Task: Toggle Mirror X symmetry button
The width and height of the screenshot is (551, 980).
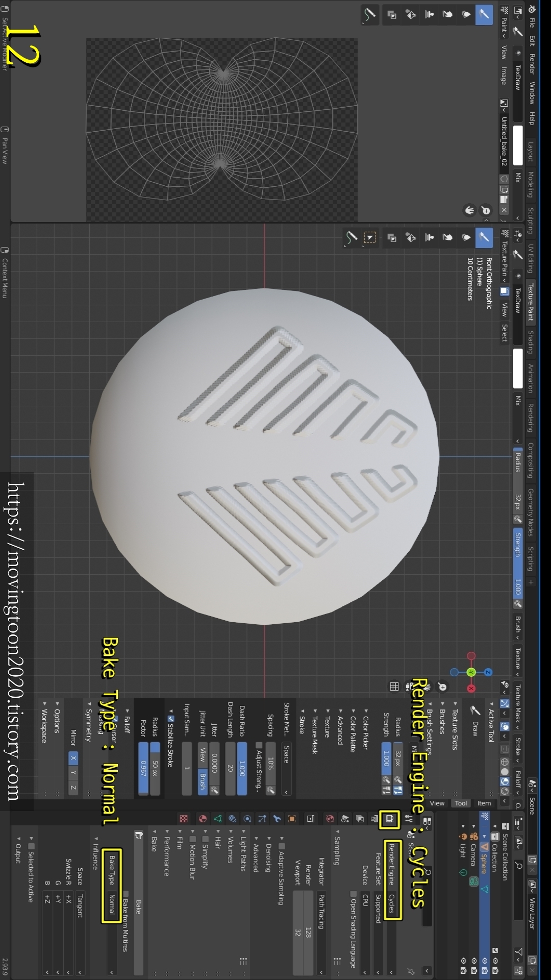Action: coord(73,758)
